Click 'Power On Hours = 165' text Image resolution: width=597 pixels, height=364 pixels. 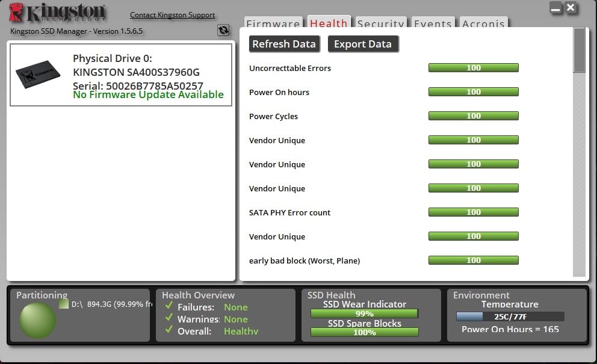click(510, 329)
